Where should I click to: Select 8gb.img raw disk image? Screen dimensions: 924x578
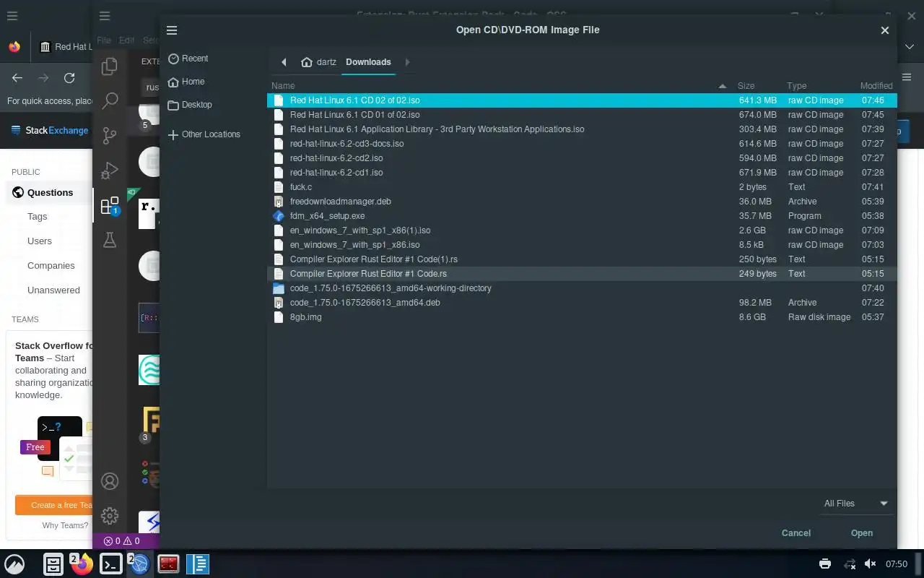582,317
